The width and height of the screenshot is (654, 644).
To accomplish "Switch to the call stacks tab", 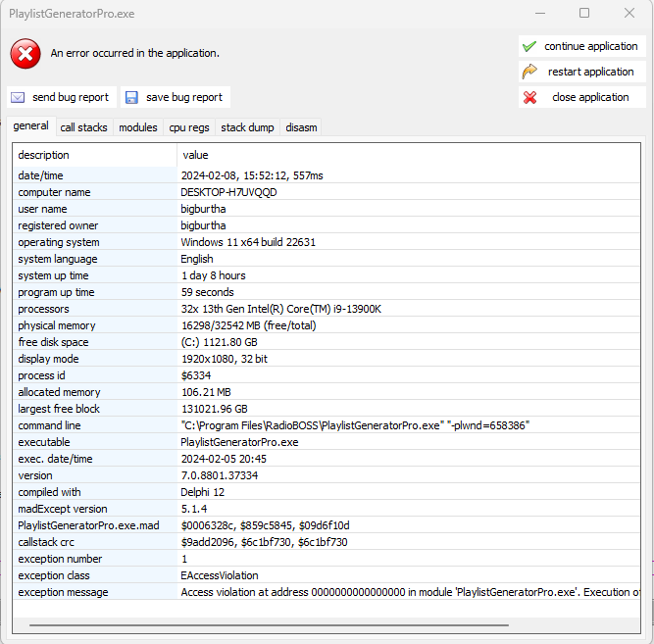I will (x=83, y=127).
